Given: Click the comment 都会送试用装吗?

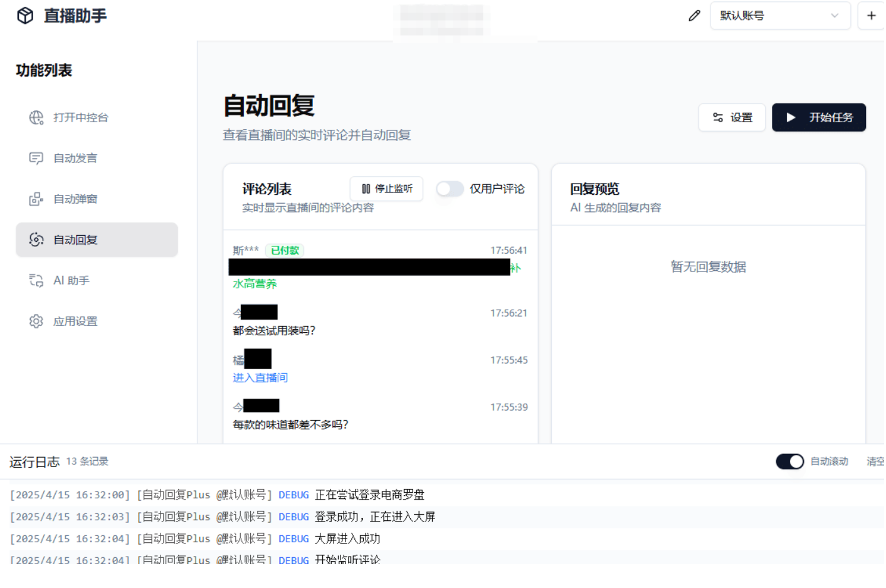Looking at the screenshot, I should click(274, 331).
